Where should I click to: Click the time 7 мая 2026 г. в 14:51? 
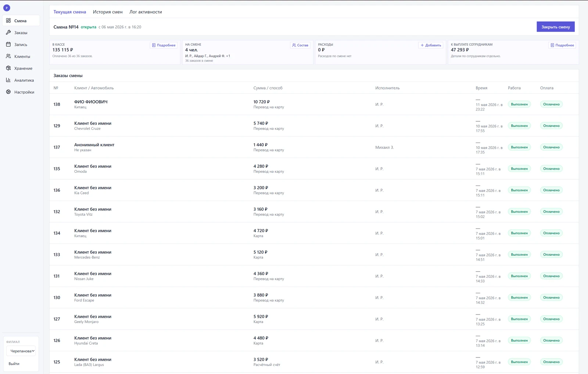(489, 257)
